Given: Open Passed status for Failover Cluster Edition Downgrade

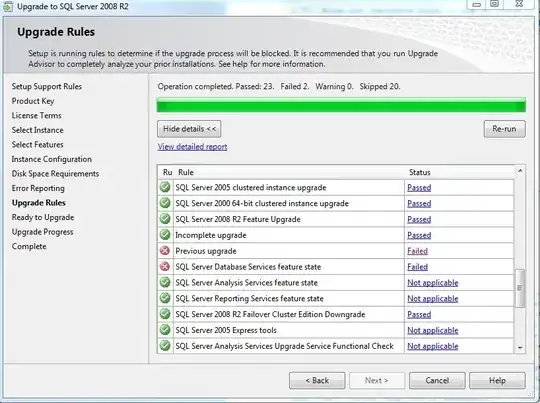Looking at the screenshot, I should point(419,314).
